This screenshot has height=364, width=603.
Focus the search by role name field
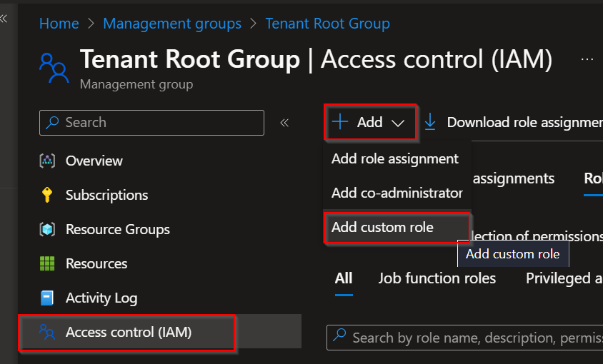464,338
